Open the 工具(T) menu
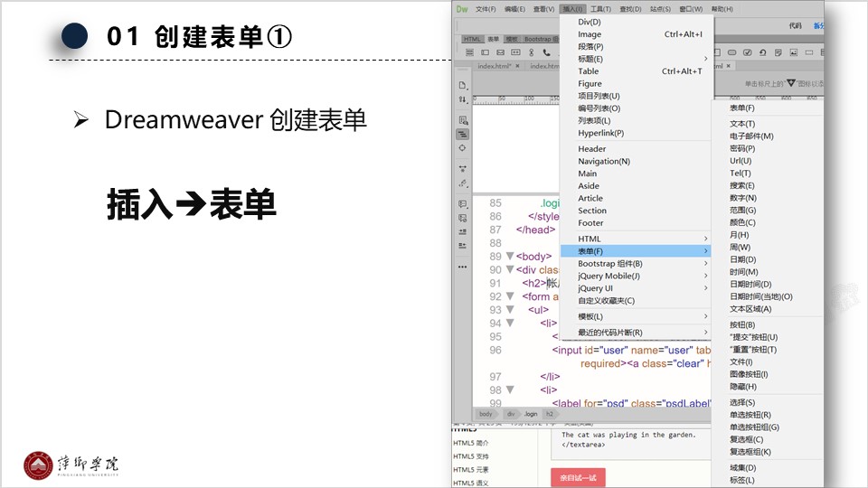The width and height of the screenshot is (868, 488). click(x=600, y=9)
